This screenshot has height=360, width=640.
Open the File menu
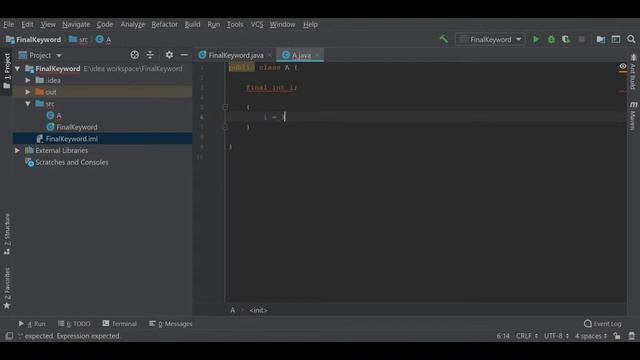pos(9,24)
